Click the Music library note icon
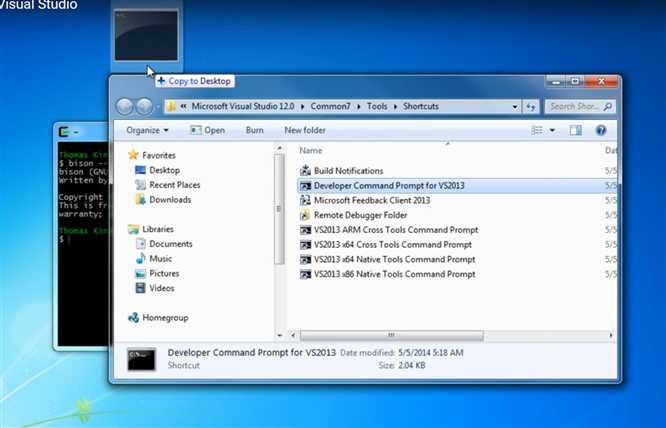 point(141,258)
